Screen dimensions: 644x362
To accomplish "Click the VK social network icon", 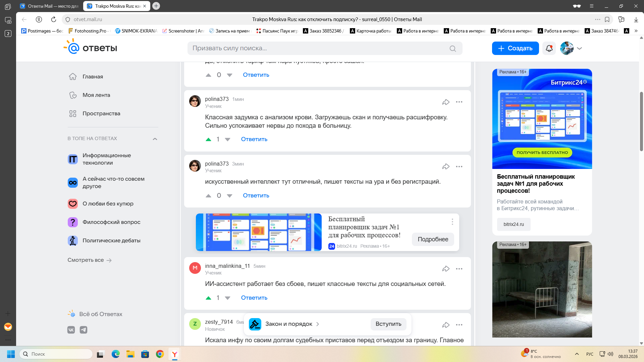I will [x=71, y=330].
